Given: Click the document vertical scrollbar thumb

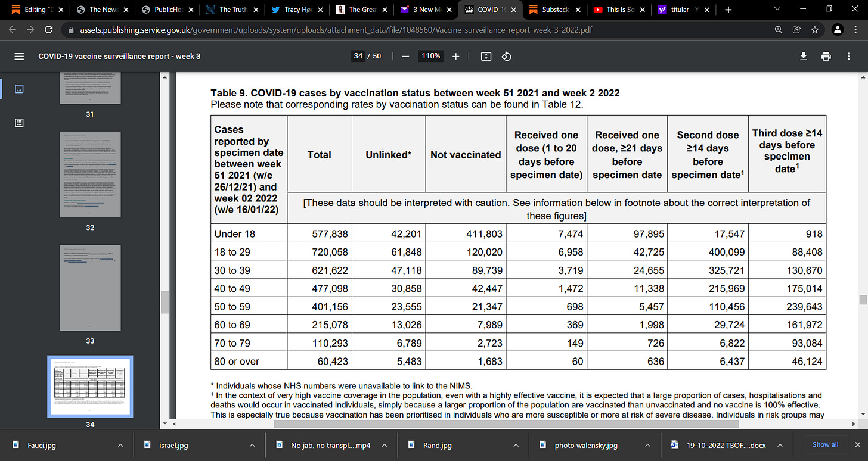Looking at the screenshot, I should (x=862, y=299).
